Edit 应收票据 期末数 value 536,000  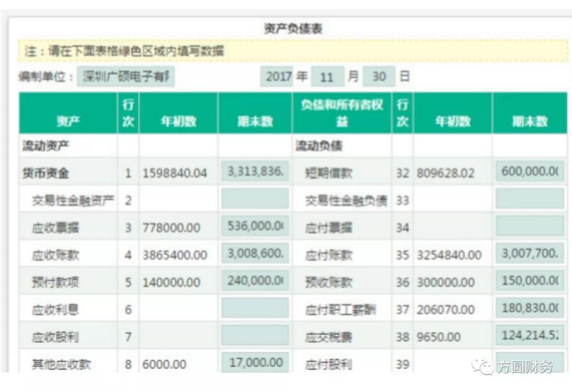[x=255, y=226]
